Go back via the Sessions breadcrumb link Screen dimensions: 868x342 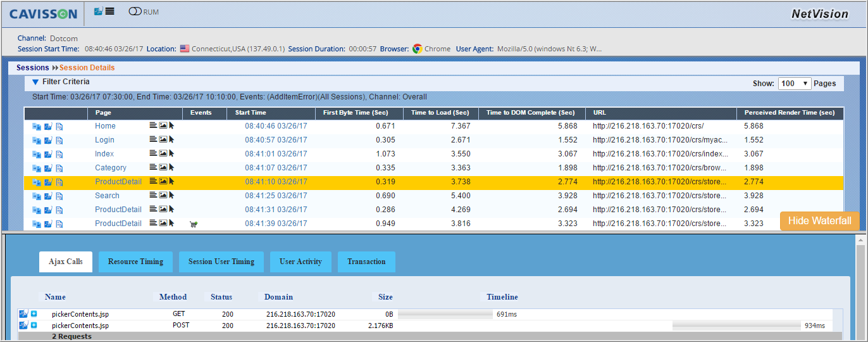pyautogui.click(x=33, y=68)
